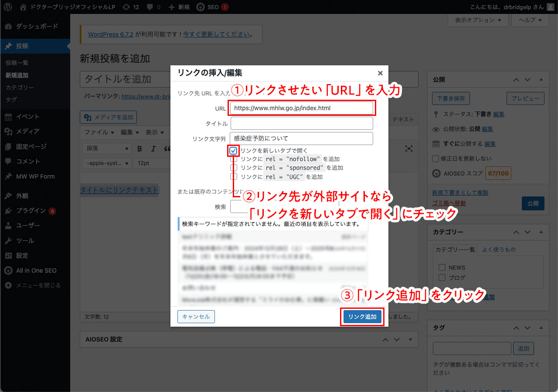The image size is (558, 392).
Task: Click the 設定 sidebar icon
Action: [8, 256]
